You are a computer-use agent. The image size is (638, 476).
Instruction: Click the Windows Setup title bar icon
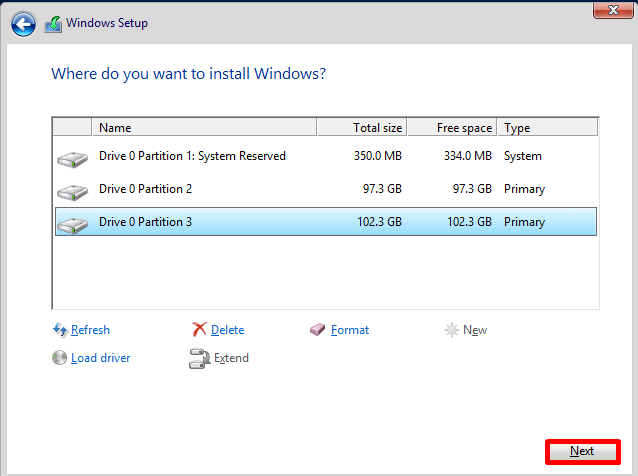tap(53, 23)
